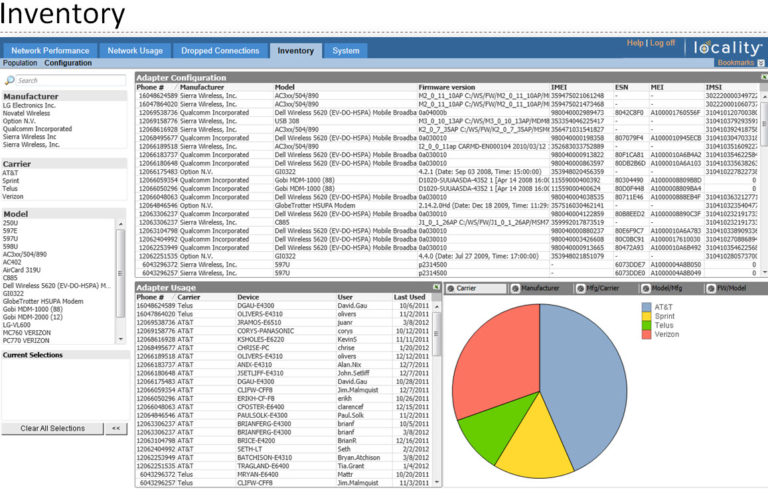Click Adapter Usage scroll-down arrow
The image size is (768, 502).
(x=437, y=482)
